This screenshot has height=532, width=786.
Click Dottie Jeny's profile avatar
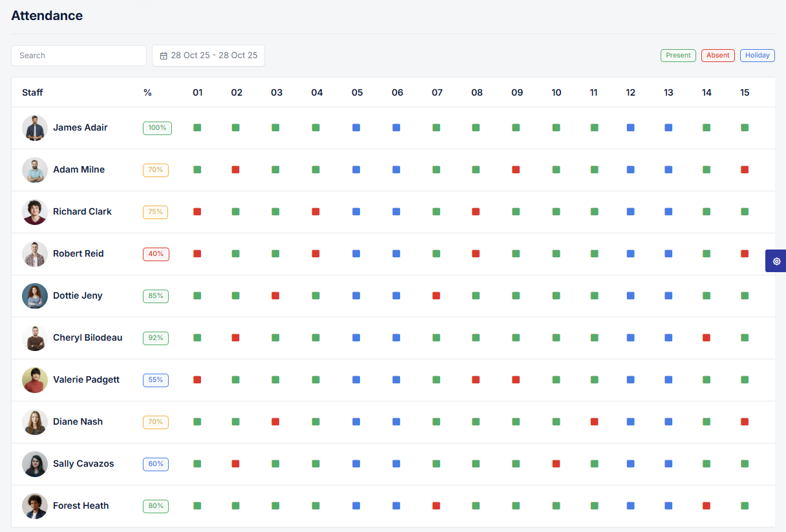[35, 296]
